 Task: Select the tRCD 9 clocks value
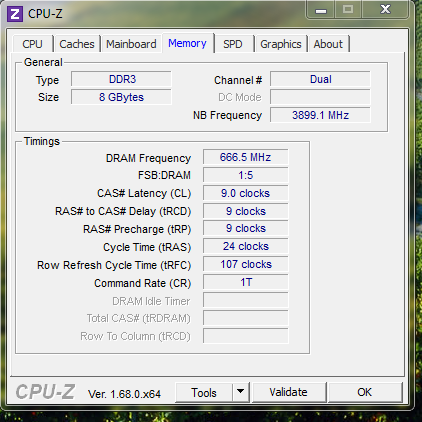[x=246, y=211]
